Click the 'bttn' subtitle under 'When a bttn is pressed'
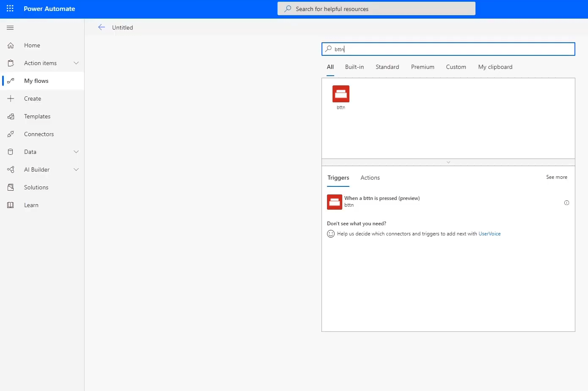 point(349,205)
